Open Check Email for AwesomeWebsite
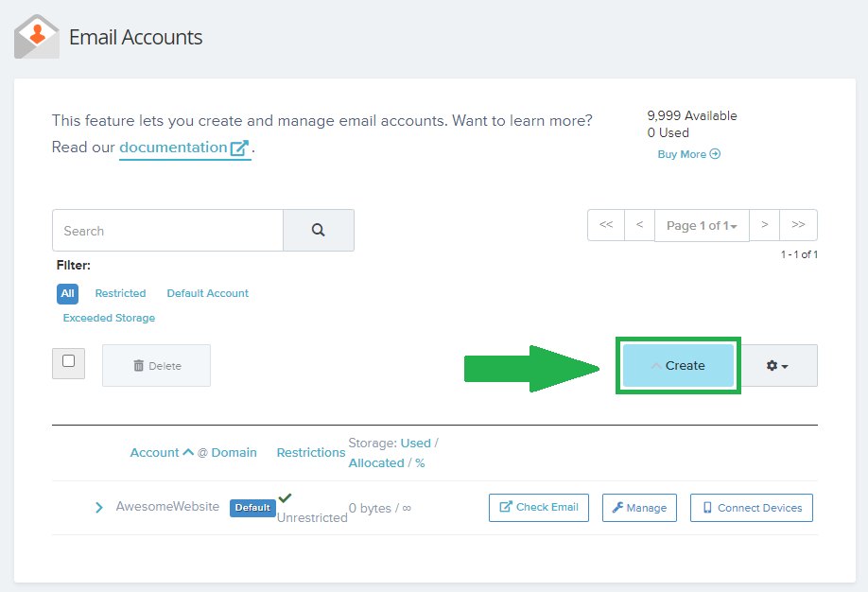 click(x=539, y=508)
